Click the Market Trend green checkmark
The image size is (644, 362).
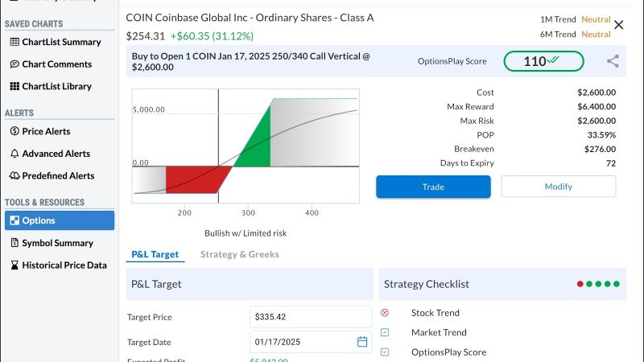coord(385,332)
